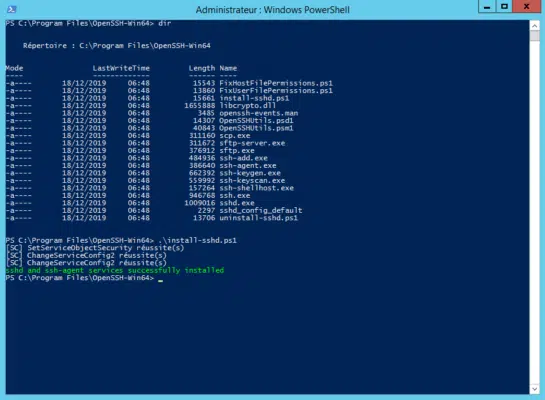The height and width of the screenshot is (400, 545).
Task: Click the PowerShell icon in title bar
Action: point(12,9)
